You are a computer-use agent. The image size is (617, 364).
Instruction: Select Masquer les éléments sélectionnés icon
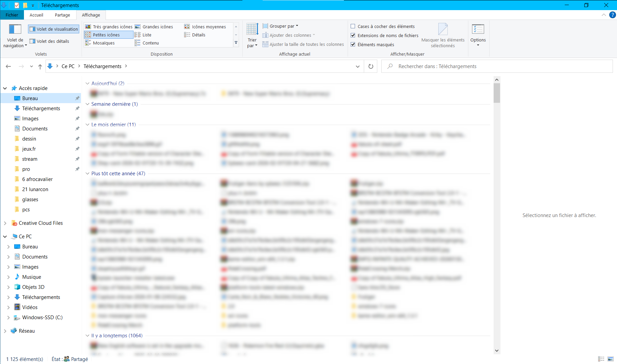tap(443, 30)
